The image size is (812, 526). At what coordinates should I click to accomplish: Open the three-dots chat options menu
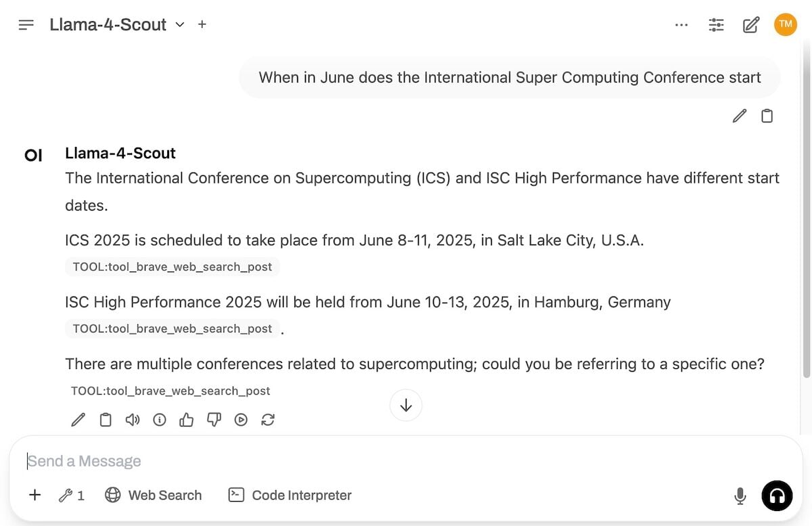coord(681,25)
